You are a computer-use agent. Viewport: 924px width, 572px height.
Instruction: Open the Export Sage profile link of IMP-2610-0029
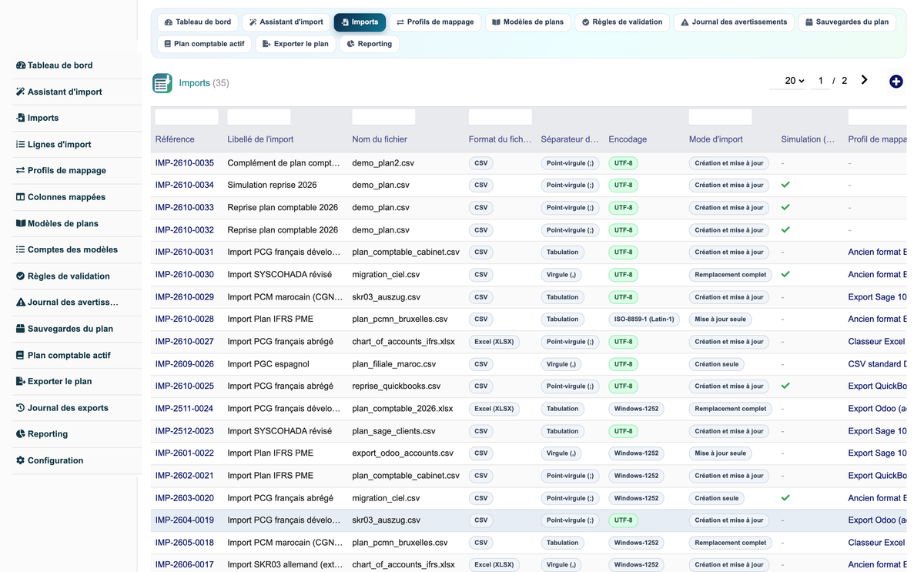(877, 297)
